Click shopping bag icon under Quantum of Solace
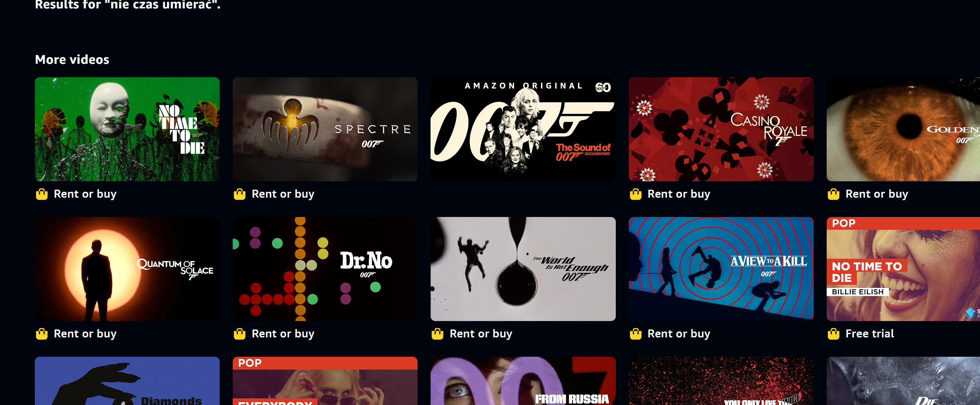980x405 pixels. 42,334
